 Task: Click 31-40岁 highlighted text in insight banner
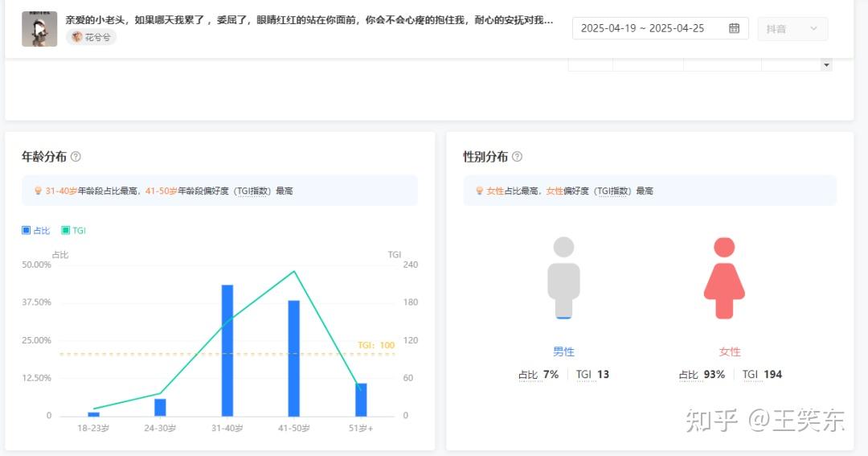61,191
